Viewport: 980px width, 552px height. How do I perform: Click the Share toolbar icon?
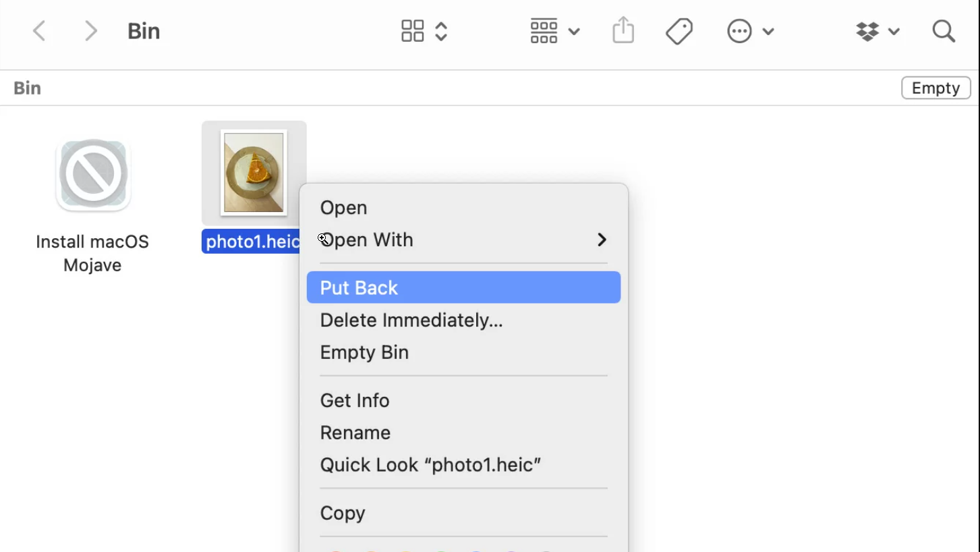[623, 31]
